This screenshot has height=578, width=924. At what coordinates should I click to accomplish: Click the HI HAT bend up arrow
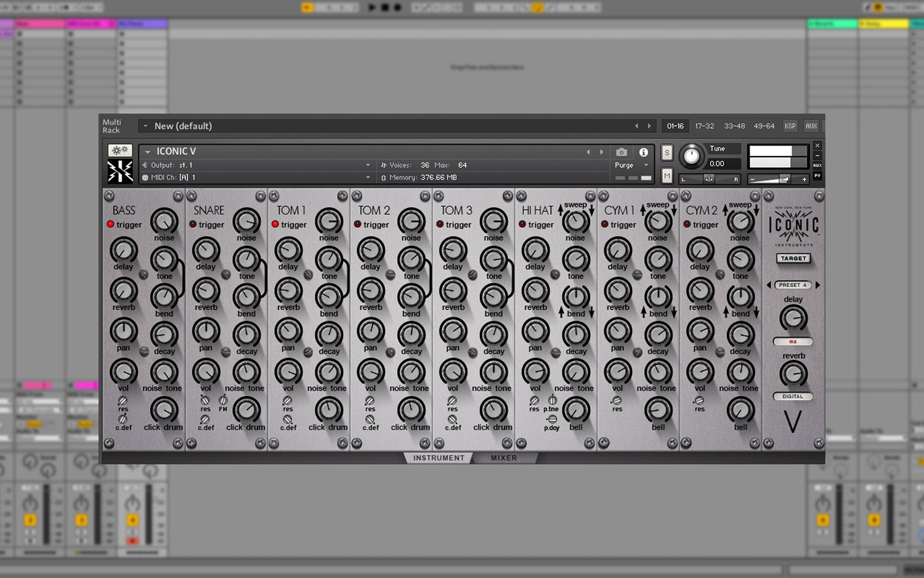coord(561,312)
